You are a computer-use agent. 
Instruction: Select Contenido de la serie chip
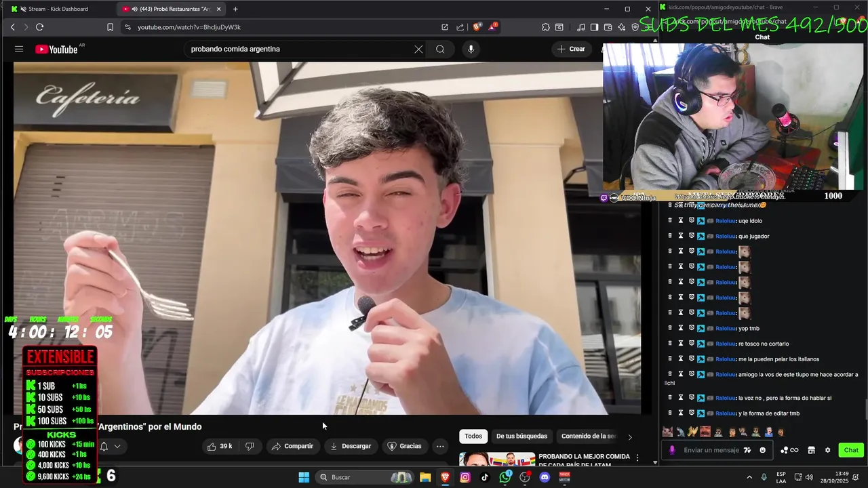click(589, 436)
